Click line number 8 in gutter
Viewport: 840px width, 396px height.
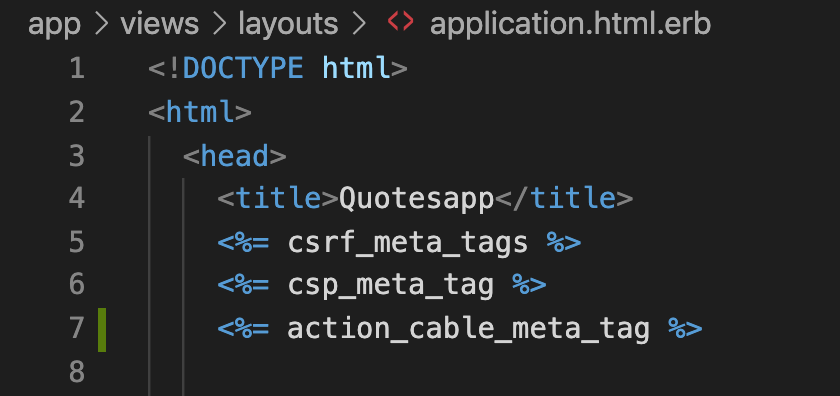77,371
